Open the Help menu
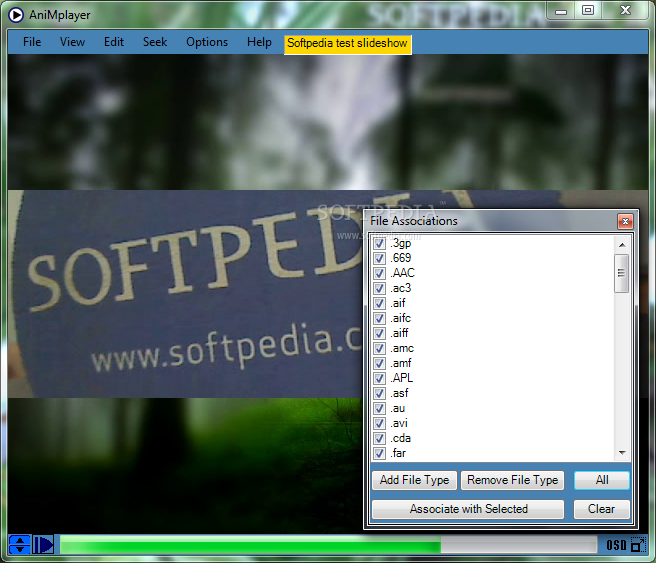656x563 pixels. [x=259, y=42]
